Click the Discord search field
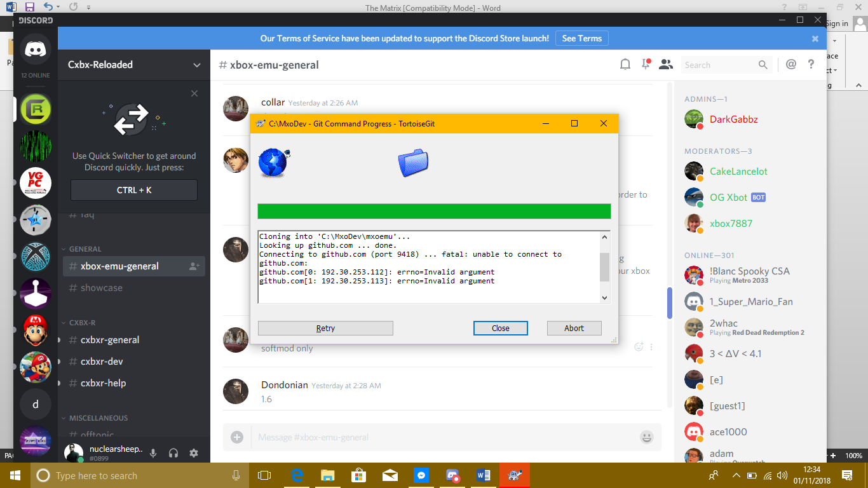The image size is (868, 488). (718, 65)
